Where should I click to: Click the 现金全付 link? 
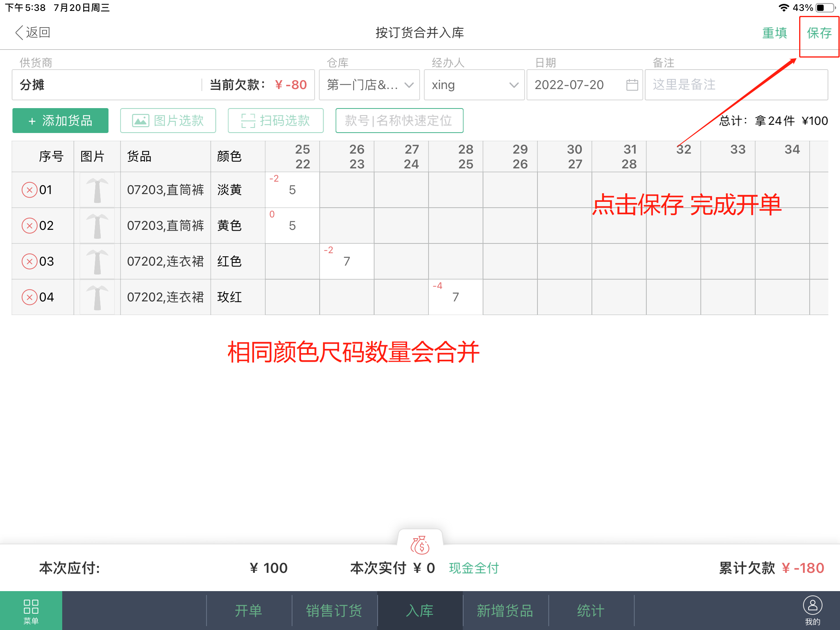tap(474, 568)
